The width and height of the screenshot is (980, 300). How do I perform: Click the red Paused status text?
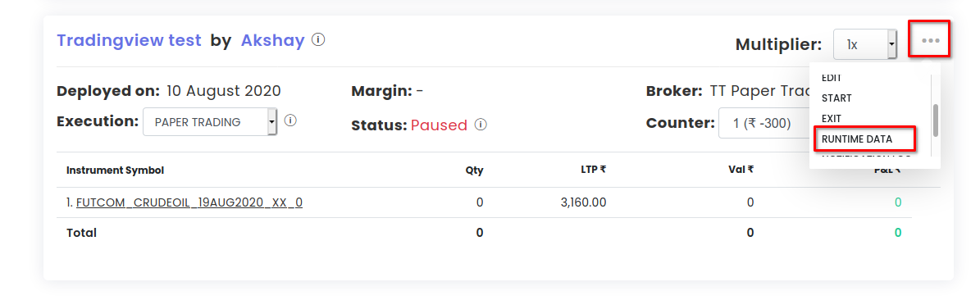(x=439, y=125)
